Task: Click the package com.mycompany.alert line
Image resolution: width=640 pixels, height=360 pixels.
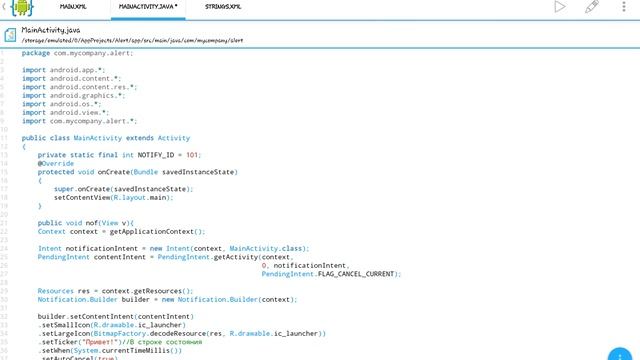Action: point(78,53)
